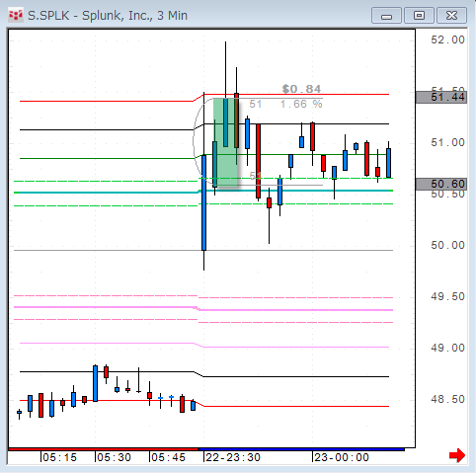This screenshot has width=476, height=473.
Task: Click the 23-00:00 time axis label
Action: 342,457
